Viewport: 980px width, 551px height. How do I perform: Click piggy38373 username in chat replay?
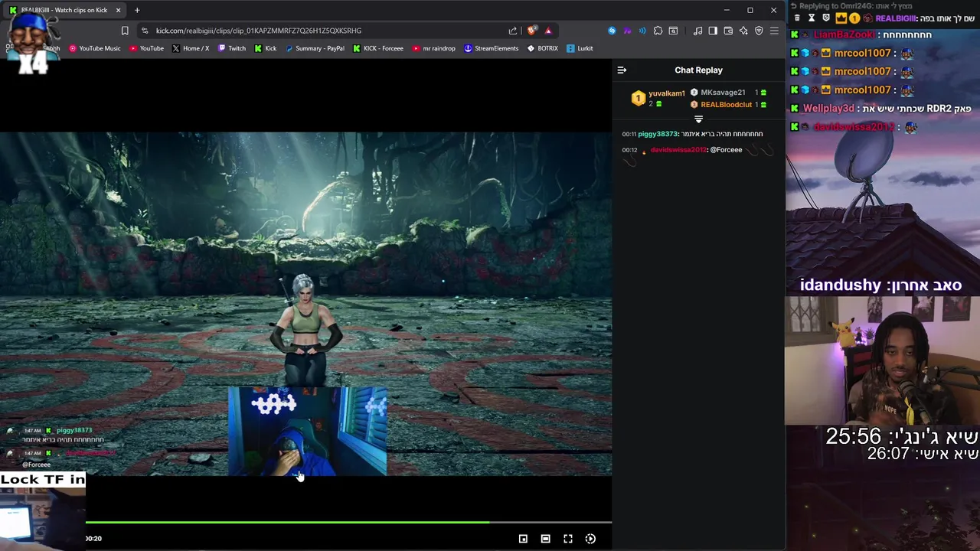click(658, 134)
